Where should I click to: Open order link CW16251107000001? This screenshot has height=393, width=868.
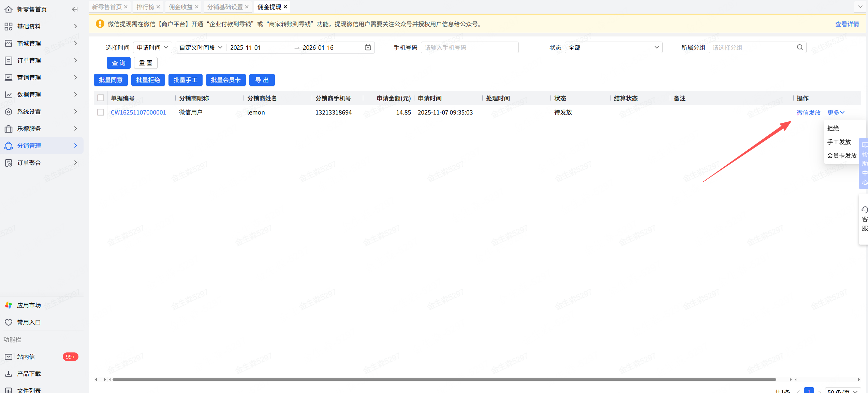click(138, 112)
